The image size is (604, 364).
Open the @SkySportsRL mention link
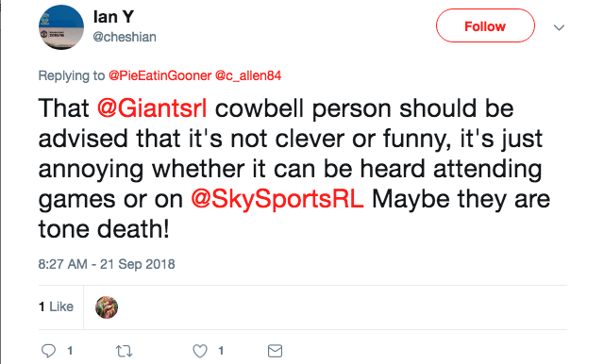click(277, 199)
